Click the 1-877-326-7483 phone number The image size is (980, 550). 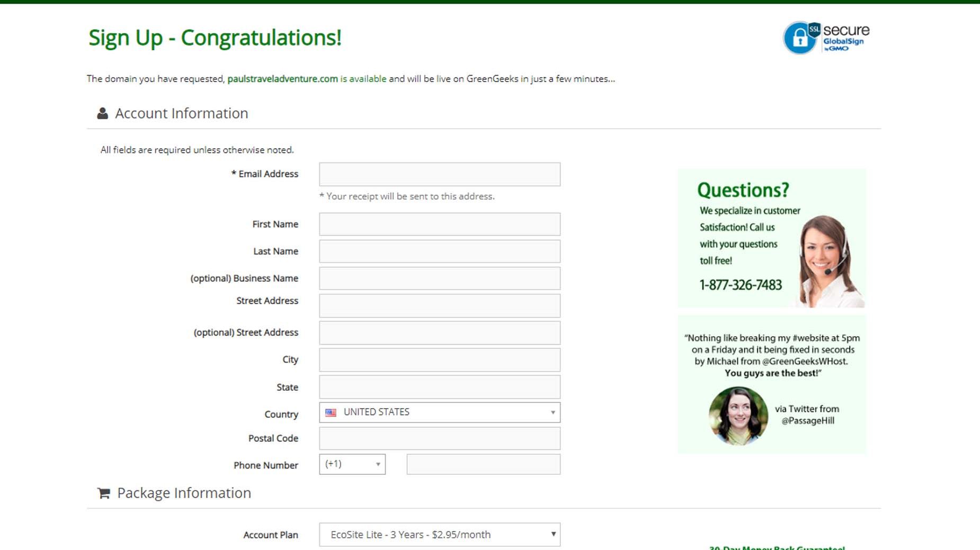740,285
